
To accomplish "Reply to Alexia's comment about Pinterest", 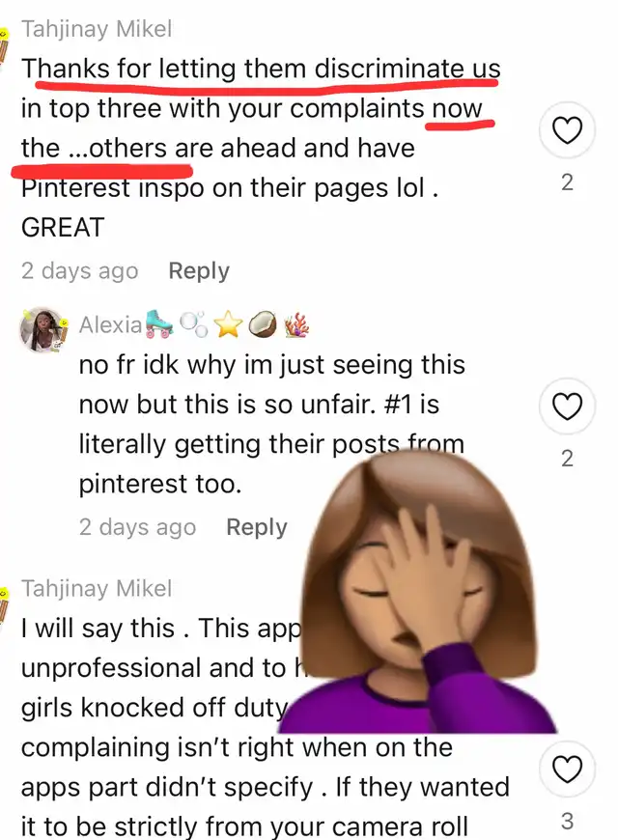I will coord(257,526).
